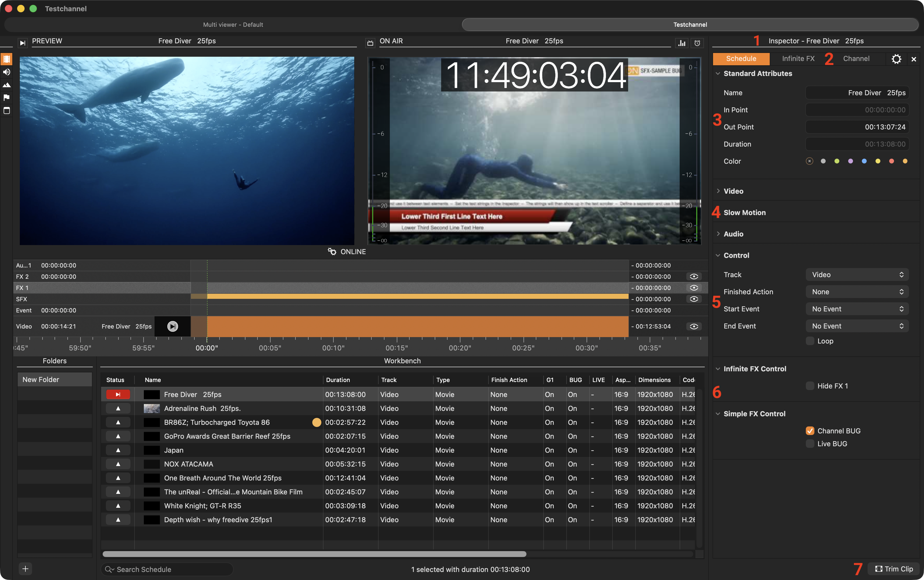Uncheck the Channel BUG checkbox

(810, 431)
